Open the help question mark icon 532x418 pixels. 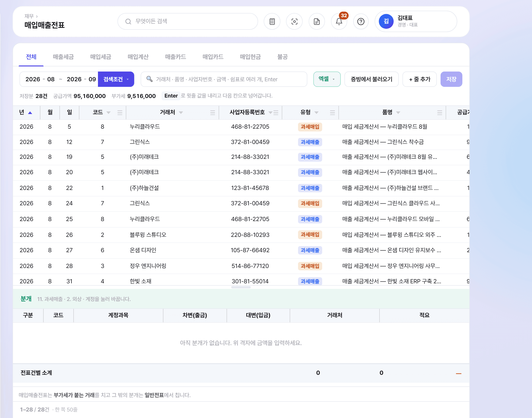pyautogui.click(x=361, y=22)
